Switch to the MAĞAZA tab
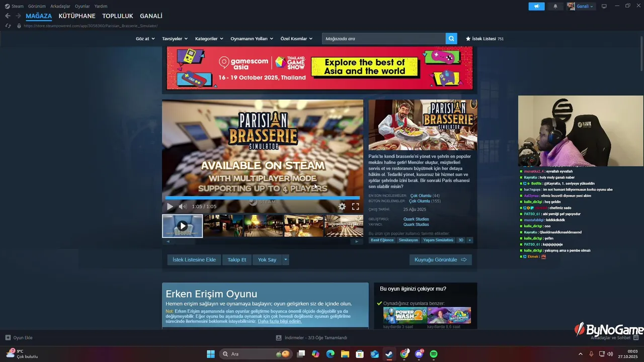Image resolution: width=644 pixels, height=362 pixels. (39, 16)
